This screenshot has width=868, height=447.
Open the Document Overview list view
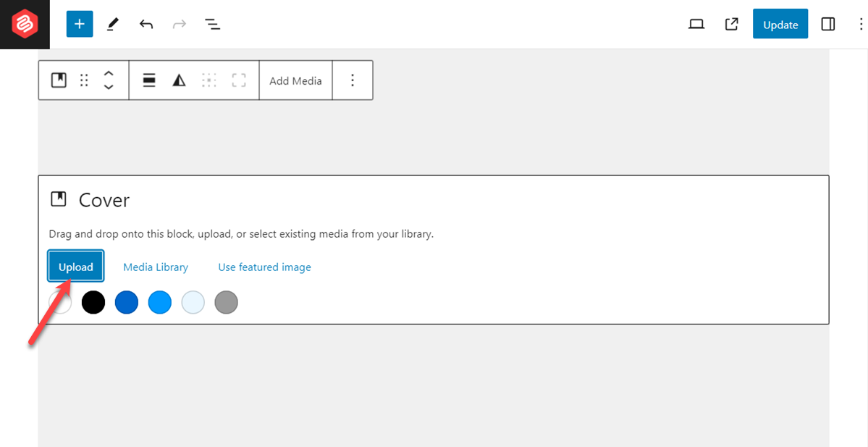(212, 23)
